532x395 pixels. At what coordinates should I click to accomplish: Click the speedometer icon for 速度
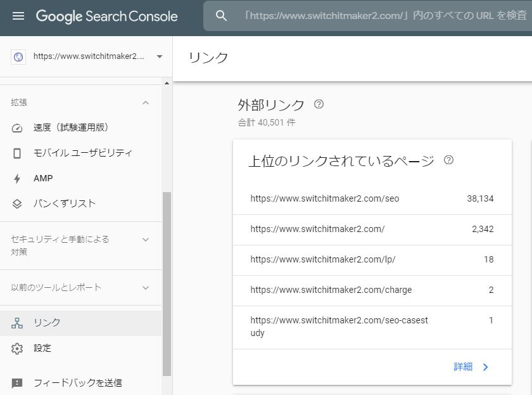[x=17, y=128]
